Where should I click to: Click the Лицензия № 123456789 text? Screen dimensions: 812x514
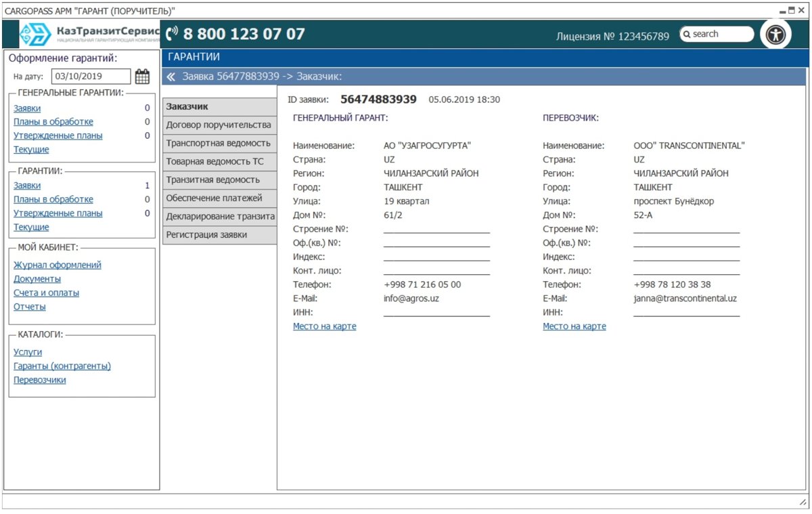coord(612,37)
